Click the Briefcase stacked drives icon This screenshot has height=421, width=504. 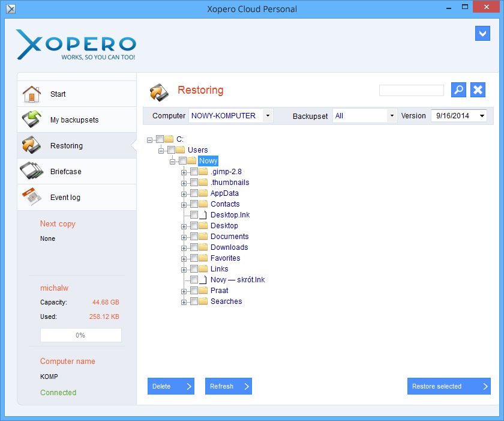click(31, 171)
